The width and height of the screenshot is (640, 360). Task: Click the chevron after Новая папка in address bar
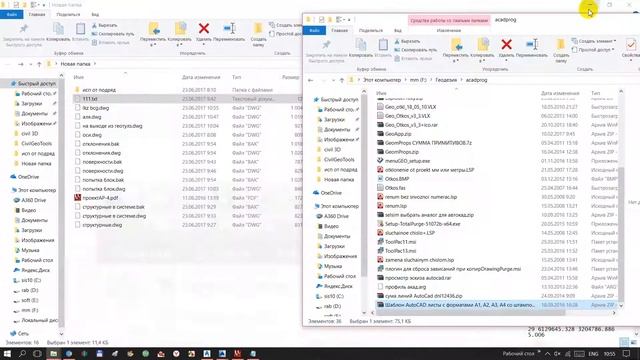coord(95,64)
